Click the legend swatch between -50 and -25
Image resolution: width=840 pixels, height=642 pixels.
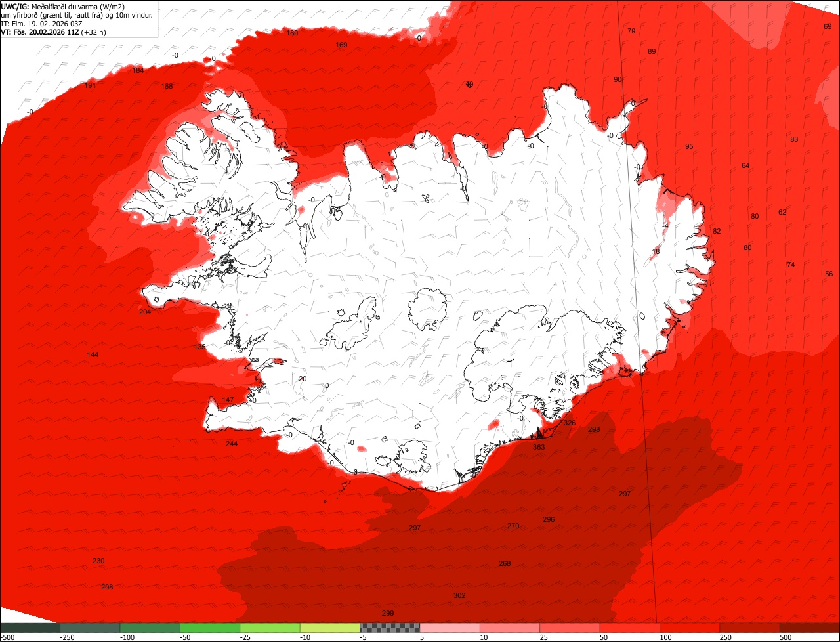[210, 628]
